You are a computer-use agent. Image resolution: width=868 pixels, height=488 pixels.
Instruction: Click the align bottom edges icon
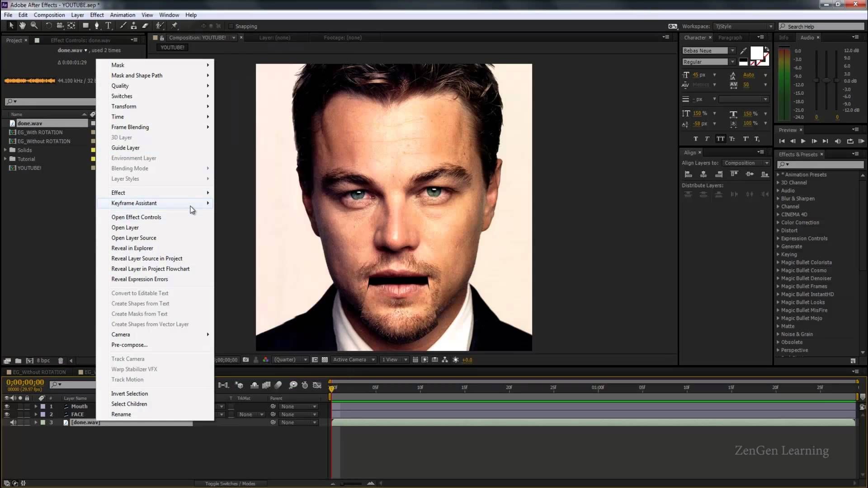(765, 174)
